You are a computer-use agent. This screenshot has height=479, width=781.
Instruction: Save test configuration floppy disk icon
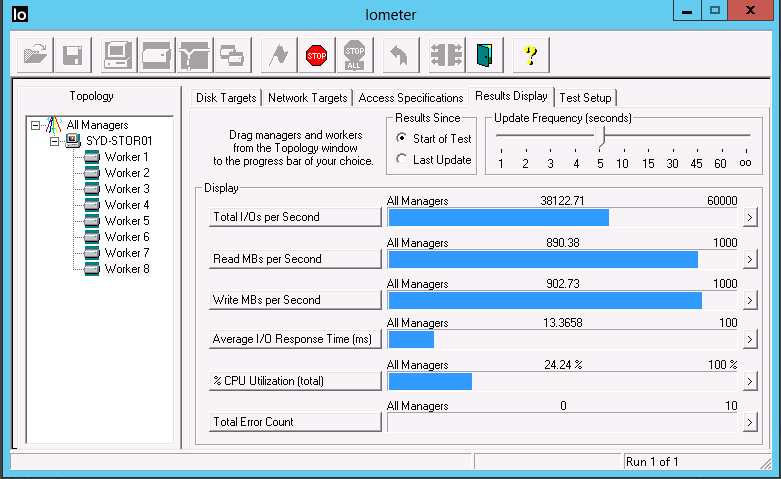[x=73, y=55]
